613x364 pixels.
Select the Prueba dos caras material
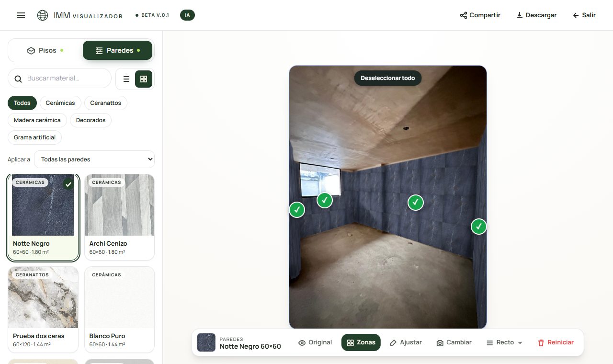point(43,309)
